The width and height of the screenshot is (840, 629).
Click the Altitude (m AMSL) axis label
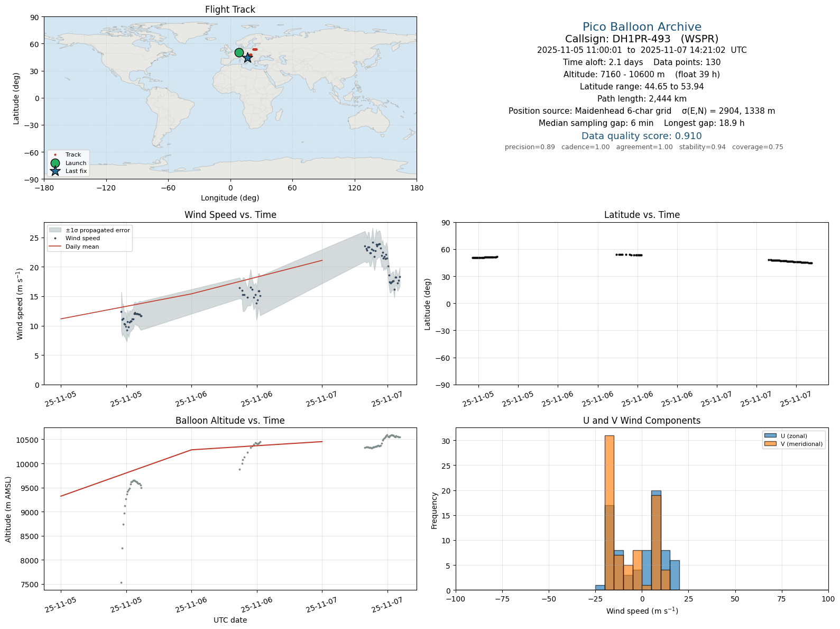tap(8, 509)
